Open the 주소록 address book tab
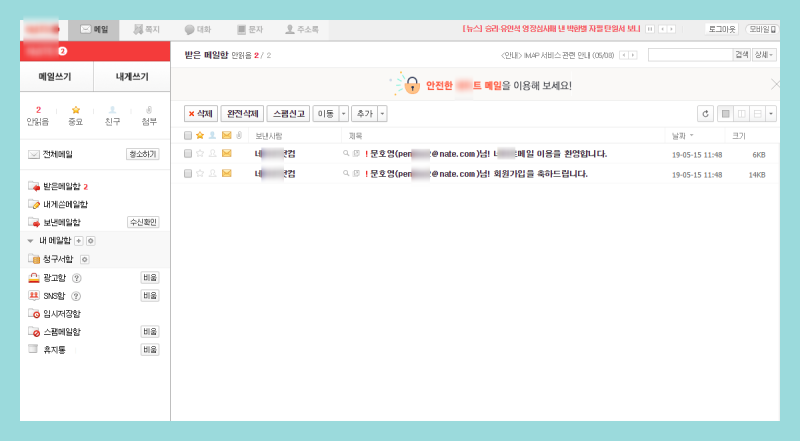Viewport: 800px width, 441px height. click(x=302, y=30)
